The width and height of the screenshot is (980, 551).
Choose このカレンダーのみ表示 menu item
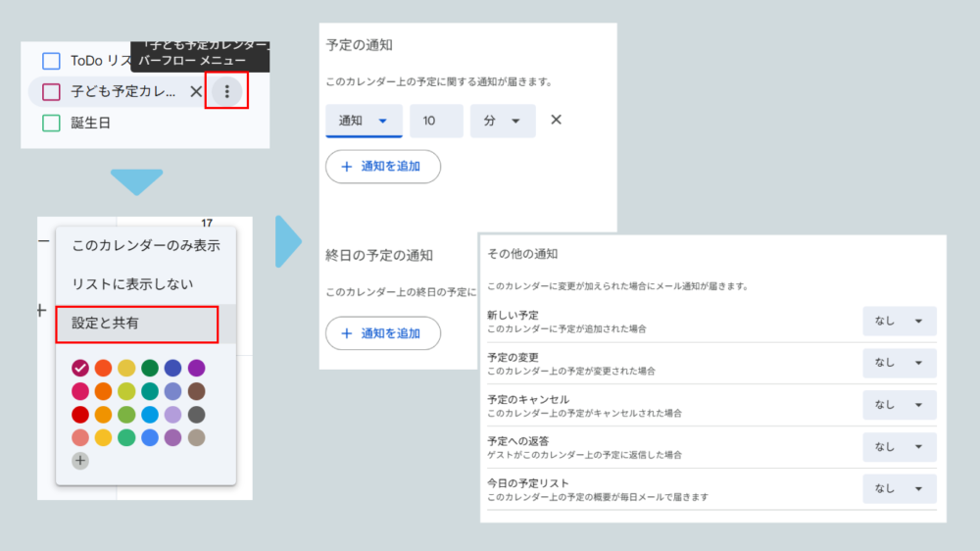(145, 245)
